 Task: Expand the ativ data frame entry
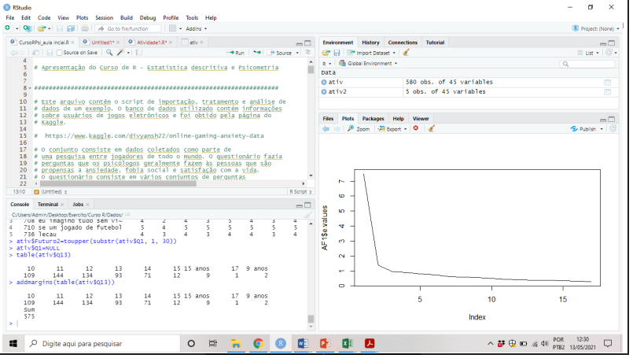[x=323, y=82]
